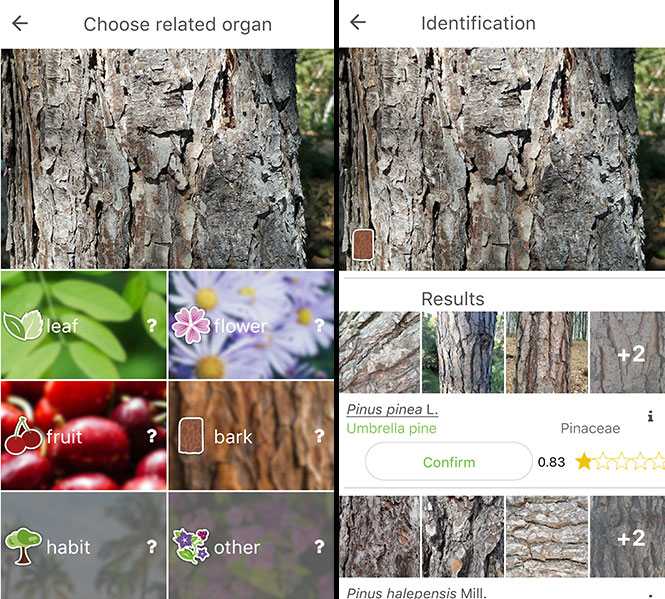Select the tree habit icon

tap(23, 546)
